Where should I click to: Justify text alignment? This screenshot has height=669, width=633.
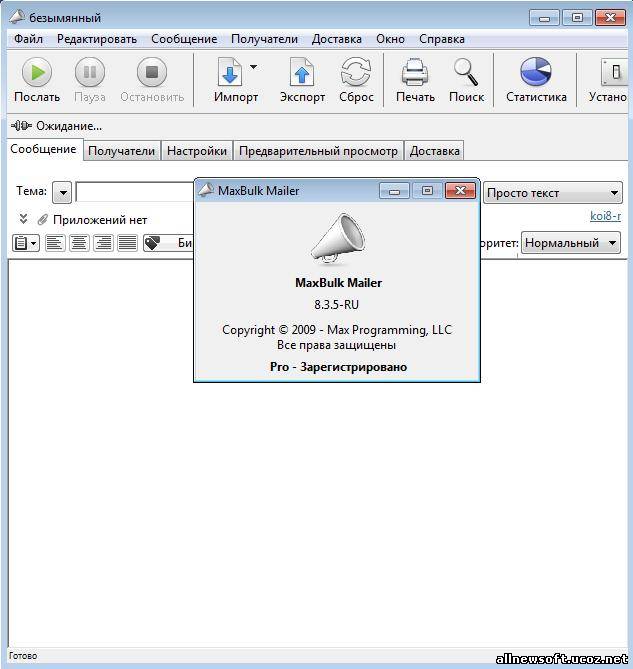[x=127, y=243]
